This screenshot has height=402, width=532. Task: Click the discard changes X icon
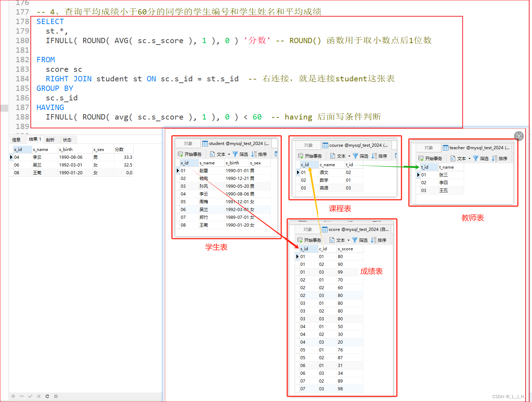click(39, 396)
